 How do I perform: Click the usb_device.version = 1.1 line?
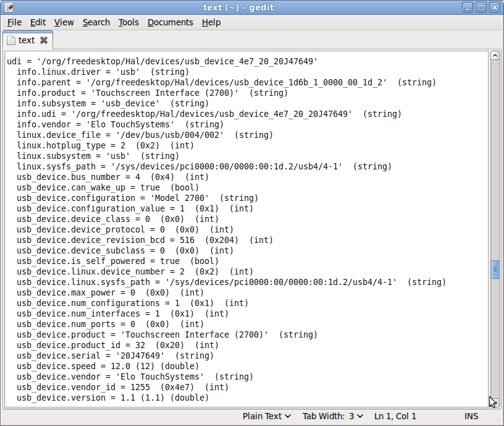(x=113, y=398)
